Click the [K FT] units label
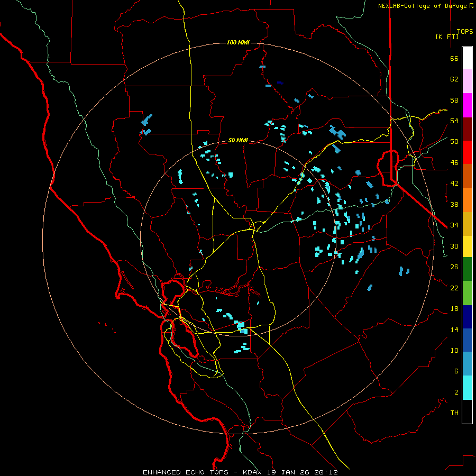476x476 pixels. [447, 36]
